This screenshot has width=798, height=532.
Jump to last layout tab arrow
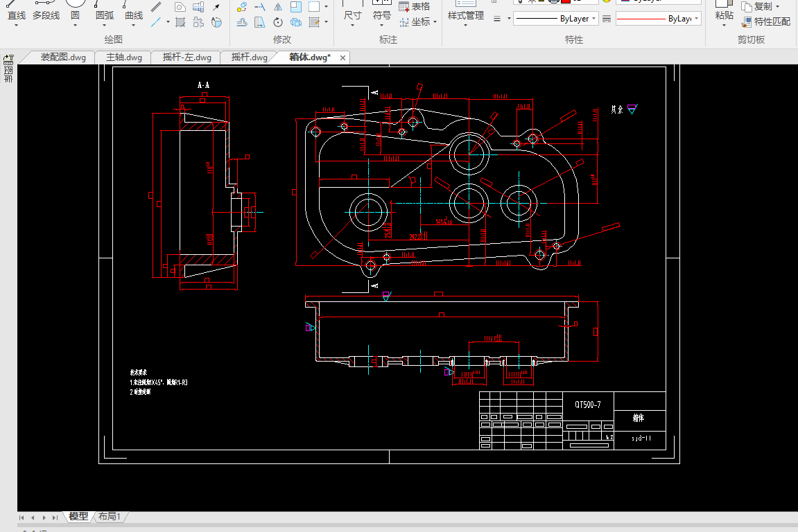55,517
